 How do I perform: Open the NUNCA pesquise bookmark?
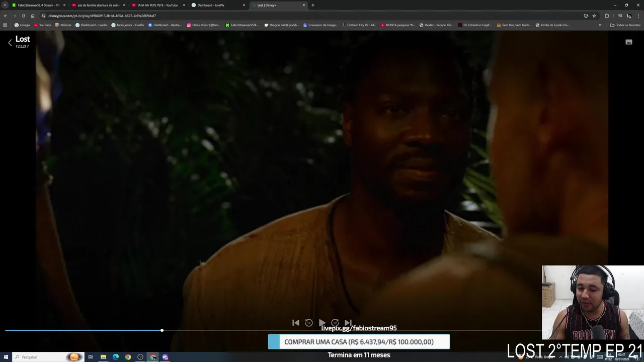click(x=398, y=25)
